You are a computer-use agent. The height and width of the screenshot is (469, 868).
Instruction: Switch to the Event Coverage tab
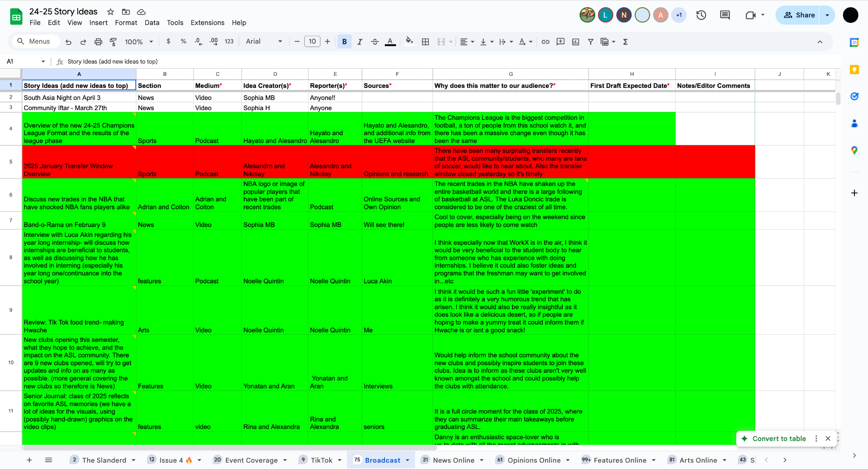251,460
